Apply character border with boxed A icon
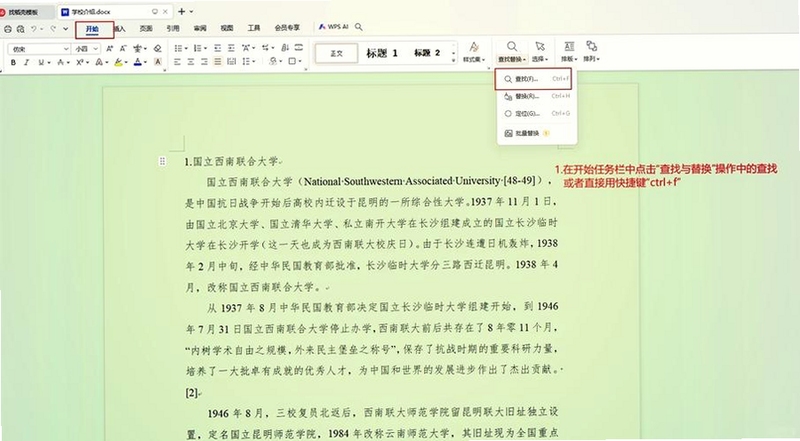This screenshot has height=441, width=800. [x=158, y=62]
